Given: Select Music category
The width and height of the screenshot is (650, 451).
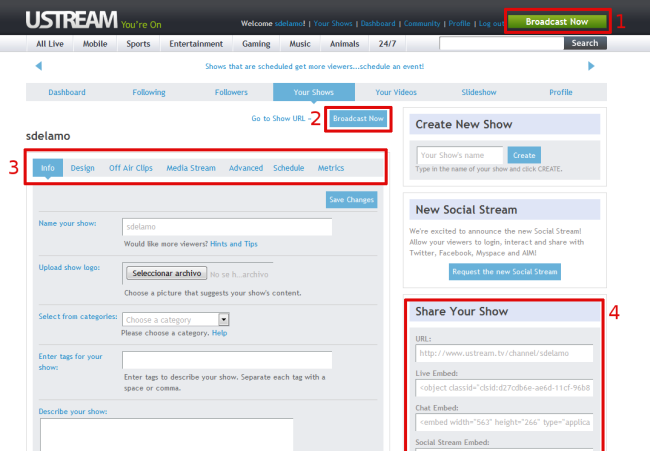Looking at the screenshot, I should coord(300,44).
